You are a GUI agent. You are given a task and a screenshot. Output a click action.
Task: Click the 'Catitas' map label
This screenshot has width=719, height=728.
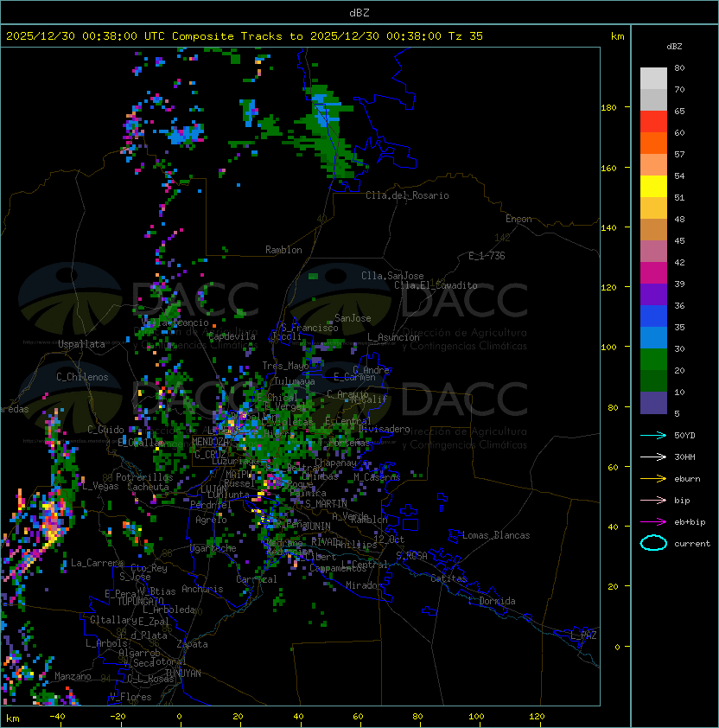[449, 578]
